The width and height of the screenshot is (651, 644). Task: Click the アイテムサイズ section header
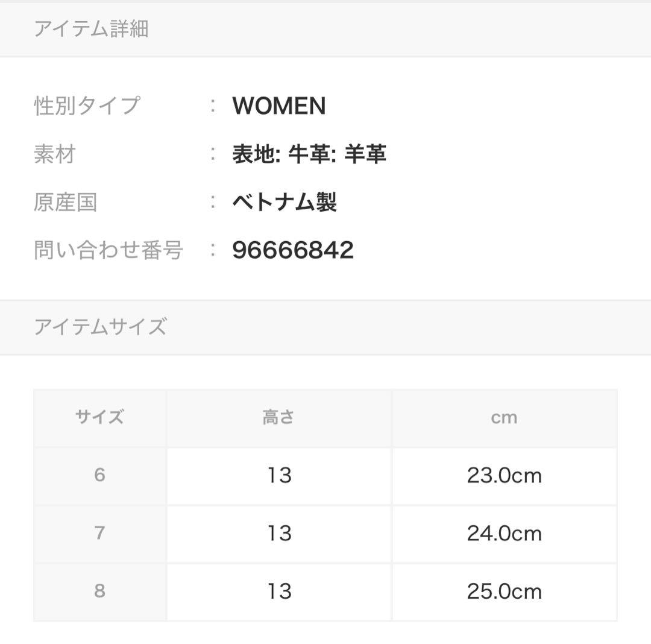(100, 327)
